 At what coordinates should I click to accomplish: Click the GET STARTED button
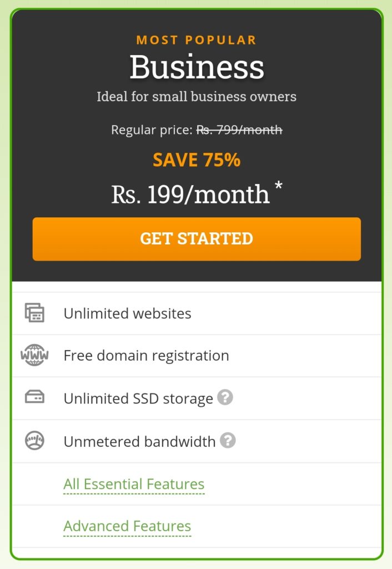pos(197,239)
